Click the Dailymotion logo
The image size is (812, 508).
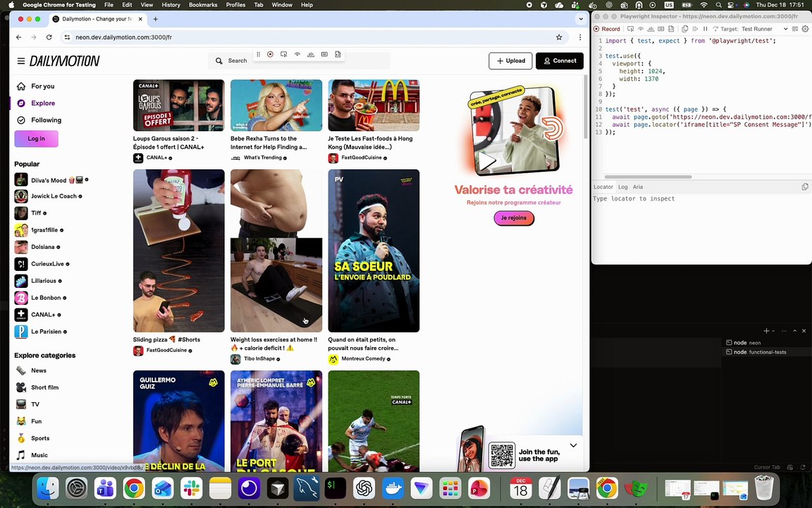point(64,61)
